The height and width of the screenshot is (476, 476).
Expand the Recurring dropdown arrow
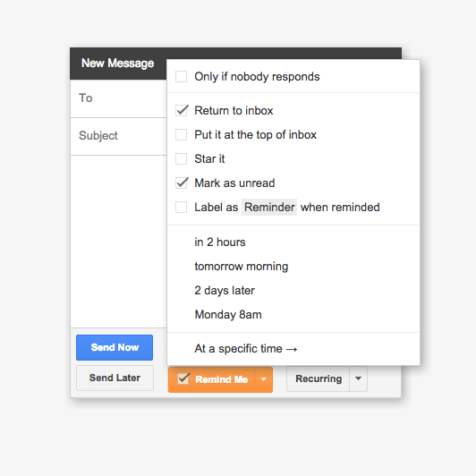(x=359, y=378)
